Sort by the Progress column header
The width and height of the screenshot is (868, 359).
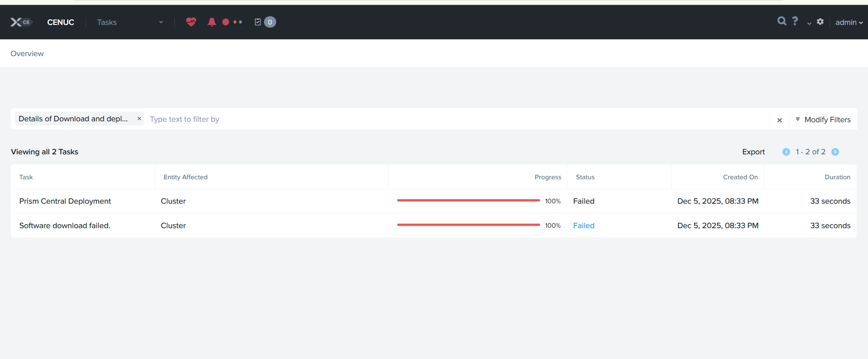click(548, 177)
